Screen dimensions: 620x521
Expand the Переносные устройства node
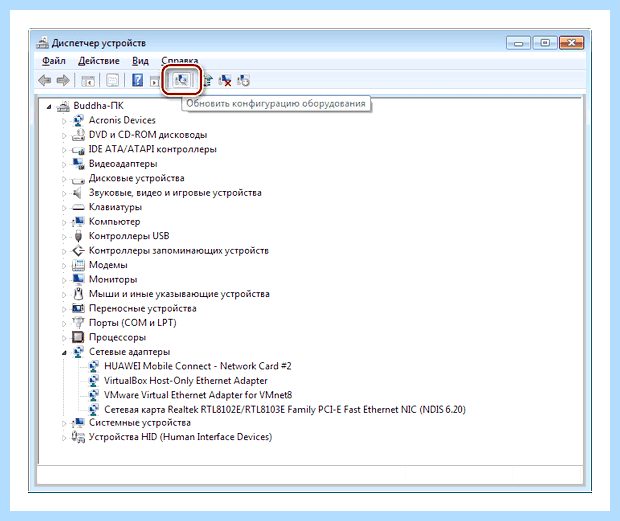[64, 309]
